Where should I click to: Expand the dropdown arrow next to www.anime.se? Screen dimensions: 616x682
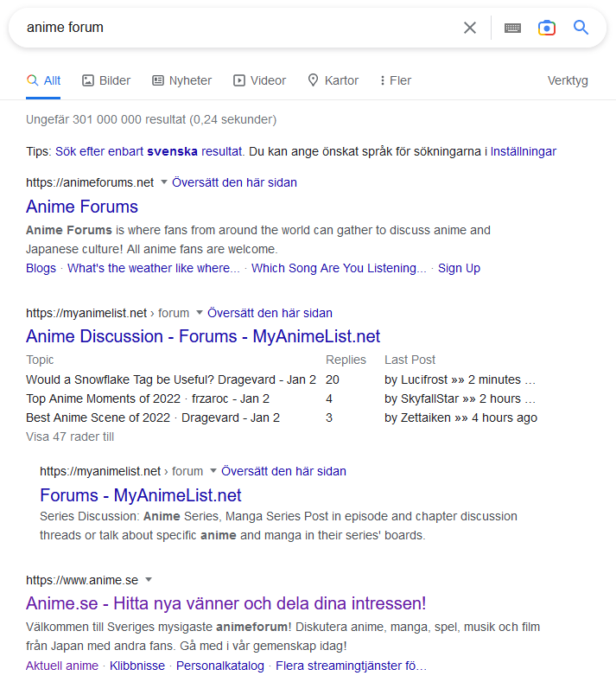coord(149,579)
